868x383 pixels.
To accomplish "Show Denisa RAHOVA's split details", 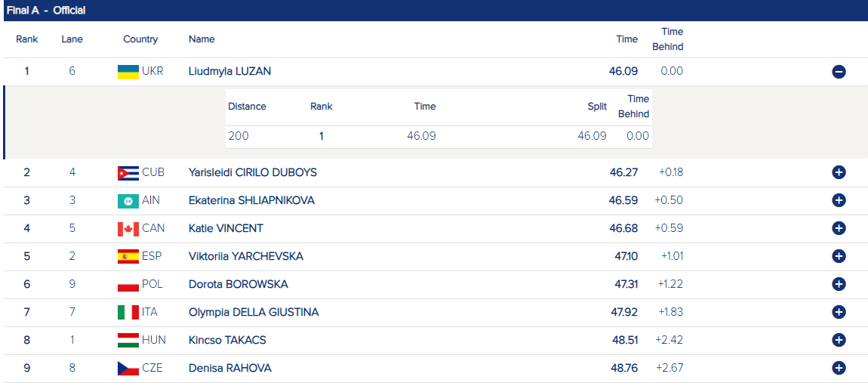I will coord(839,368).
